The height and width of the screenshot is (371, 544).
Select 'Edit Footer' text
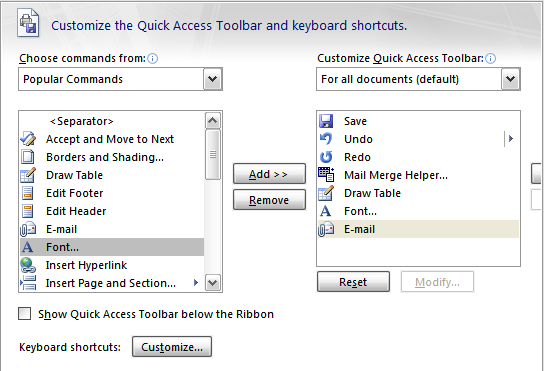[x=75, y=193]
